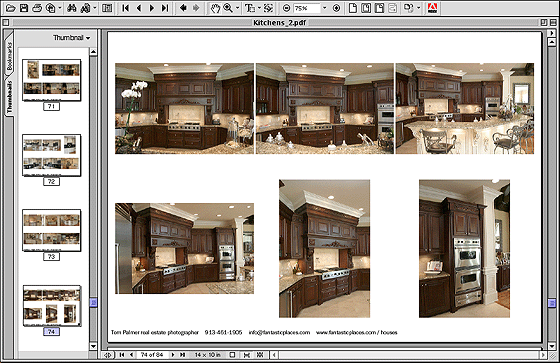Click the Search binoculars-with-document icon
560x363 pixels.
pos(85,8)
